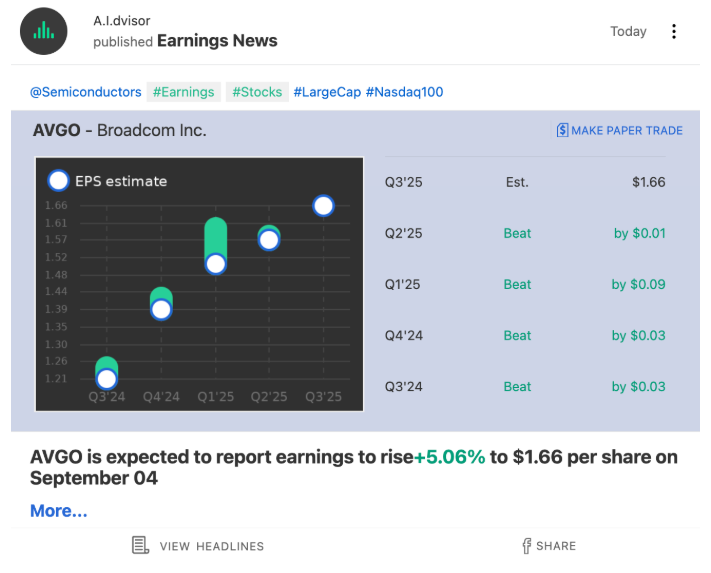Image resolution: width=711 pixels, height=573 pixels.
Task: Click 'by $0.03' in Q4'24 row
Action: click(x=638, y=336)
